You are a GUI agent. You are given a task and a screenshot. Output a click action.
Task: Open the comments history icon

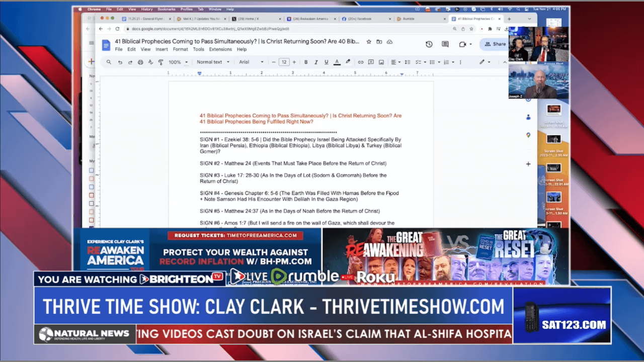[x=445, y=44]
